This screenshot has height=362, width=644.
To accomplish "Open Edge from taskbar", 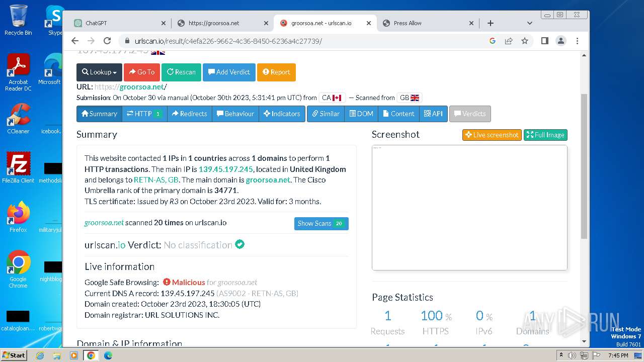I will (108, 355).
